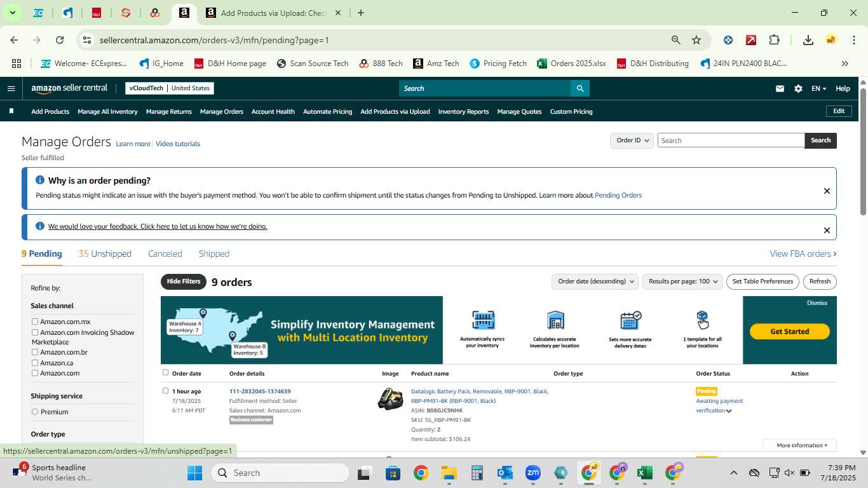Click the Windows Start button
Image resolution: width=868 pixels, height=488 pixels.
194,473
